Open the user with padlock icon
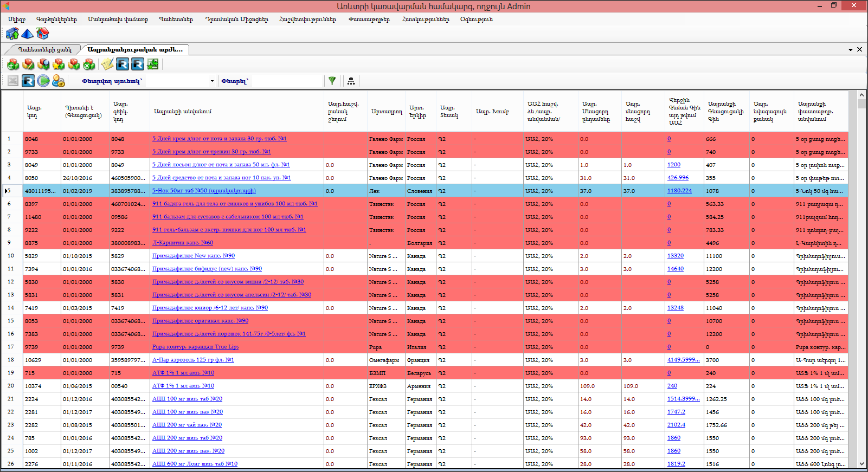 pos(59,81)
